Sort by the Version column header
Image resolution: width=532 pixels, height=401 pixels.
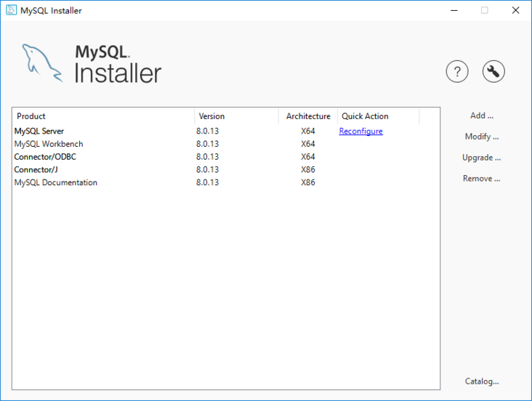click(236, 116)
